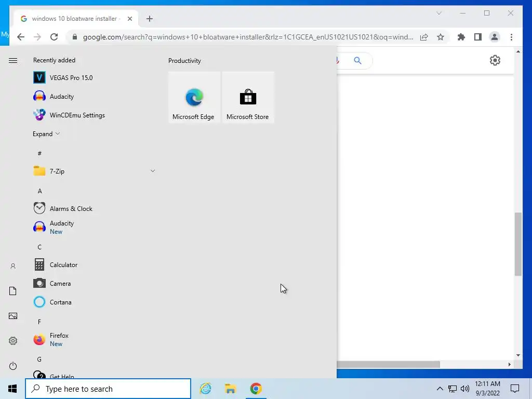The image size is (532, 399).
Task: Open Settings gear in Start sidebar
Action: pyautogui.click(x=13, y=341)
